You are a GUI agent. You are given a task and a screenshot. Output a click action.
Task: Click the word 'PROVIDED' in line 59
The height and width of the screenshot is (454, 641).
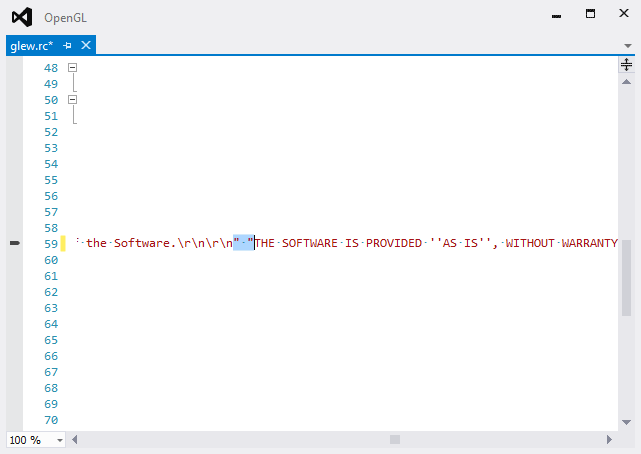[394, 243]
